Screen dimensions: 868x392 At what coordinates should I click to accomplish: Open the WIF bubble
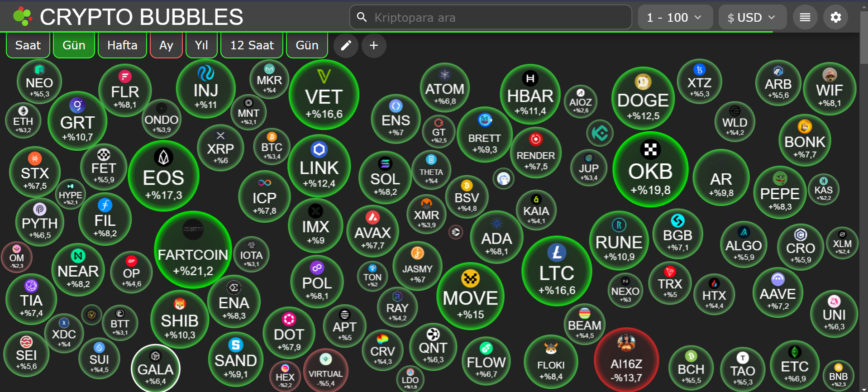830,89
